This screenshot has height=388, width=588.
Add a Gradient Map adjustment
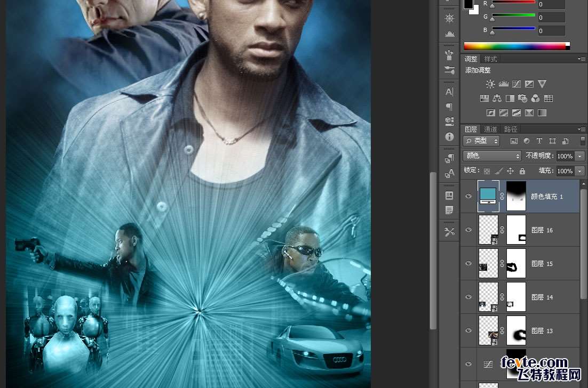click(542, 113)
